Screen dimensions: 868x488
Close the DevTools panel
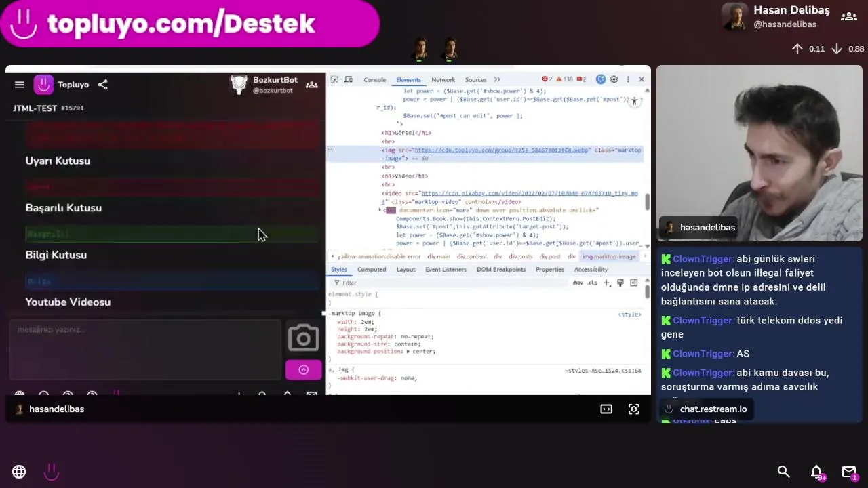[641, 79]
